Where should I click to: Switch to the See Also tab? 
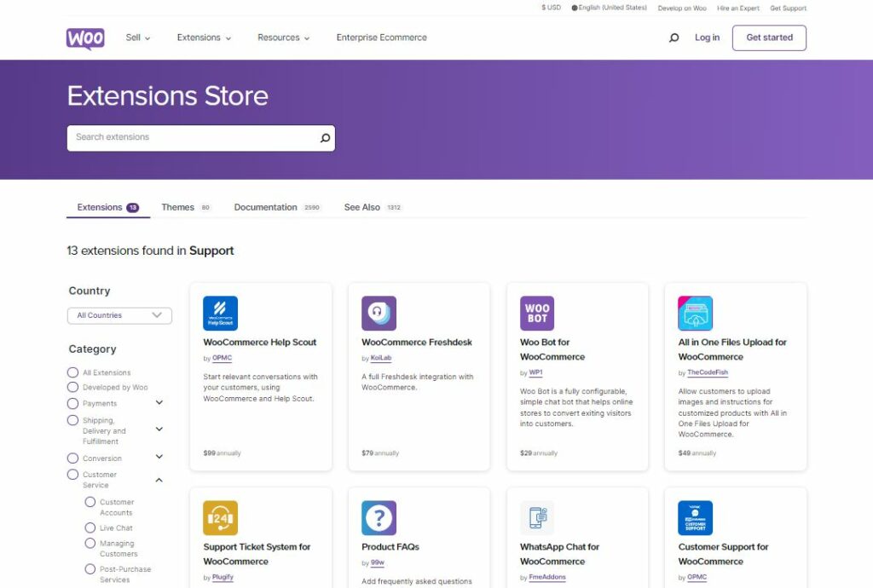(373, 207)
